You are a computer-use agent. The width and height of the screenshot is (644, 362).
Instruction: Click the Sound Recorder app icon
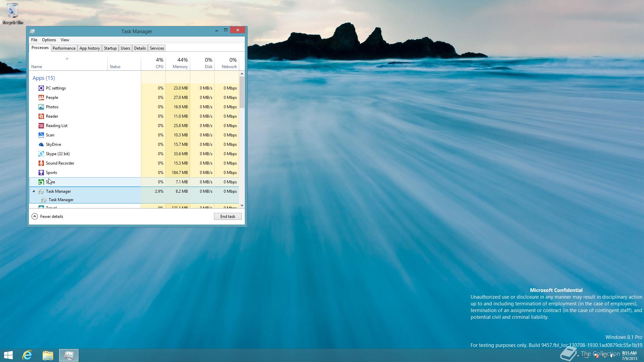pyautogui.click(x=41, y=163)
